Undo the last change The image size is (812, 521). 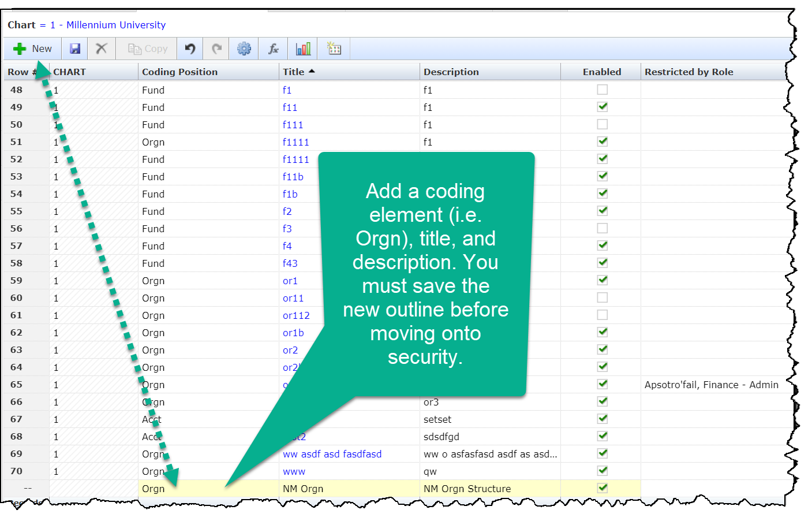(190, 49)
